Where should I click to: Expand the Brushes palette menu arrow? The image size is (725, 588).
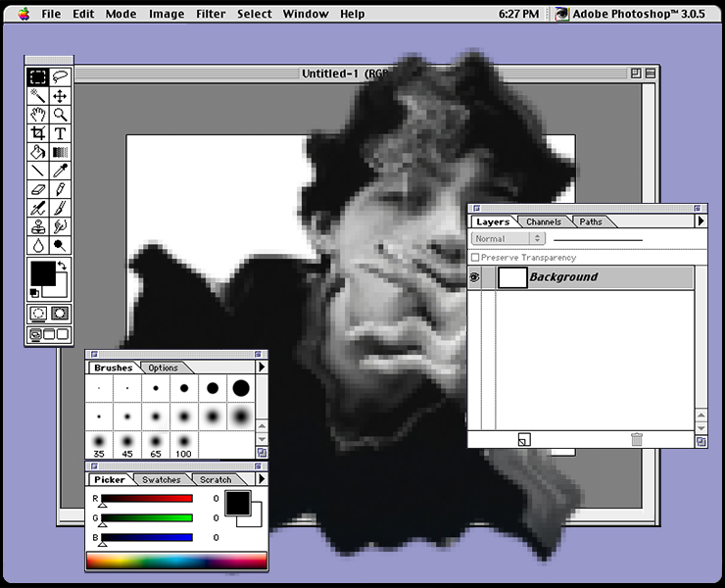click(x=262, y=367)
